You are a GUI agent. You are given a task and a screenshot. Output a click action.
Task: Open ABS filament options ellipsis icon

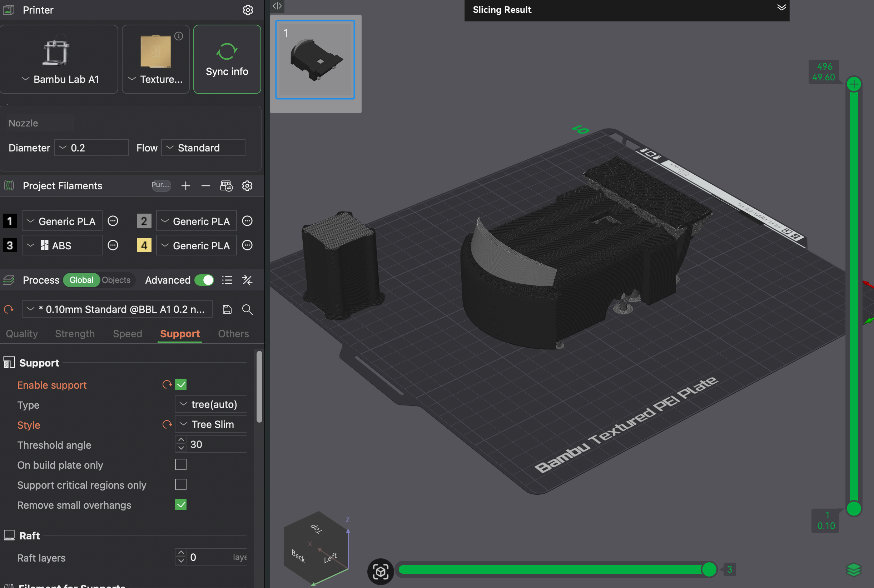113,246
